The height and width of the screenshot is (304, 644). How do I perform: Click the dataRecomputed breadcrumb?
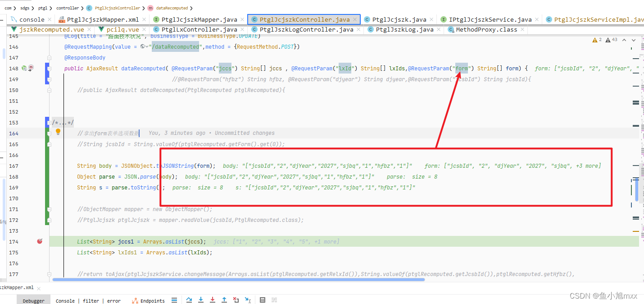click(169, 8)
